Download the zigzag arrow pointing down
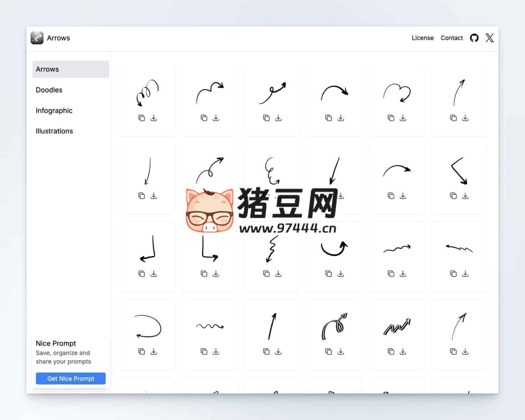Viewport: 525px width, 420px height. (x=278, y=274)
